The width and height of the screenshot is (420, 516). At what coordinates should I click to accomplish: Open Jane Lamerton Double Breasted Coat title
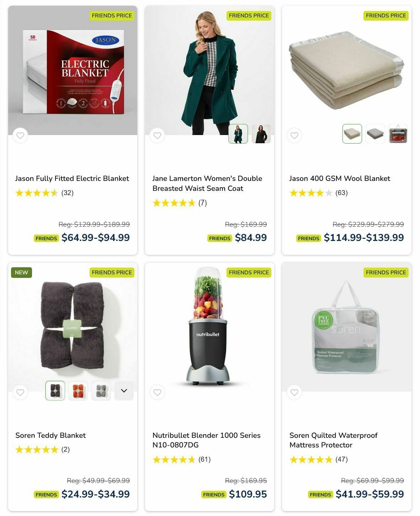tap(207, 183)
